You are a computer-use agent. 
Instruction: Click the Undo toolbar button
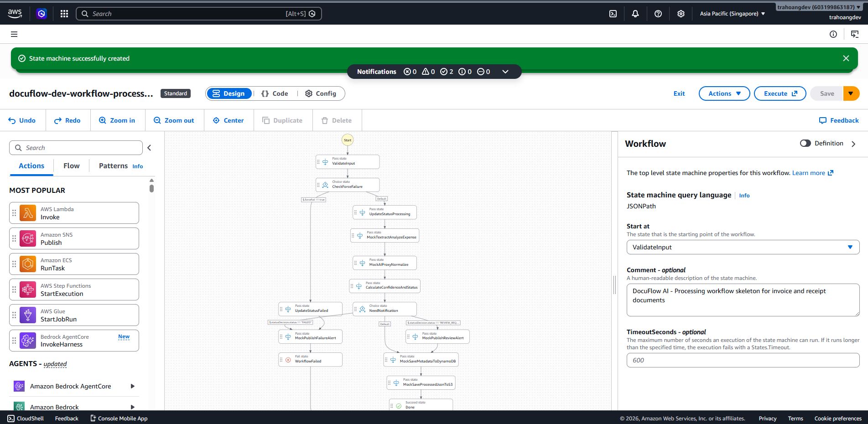[x=22, y=120]
